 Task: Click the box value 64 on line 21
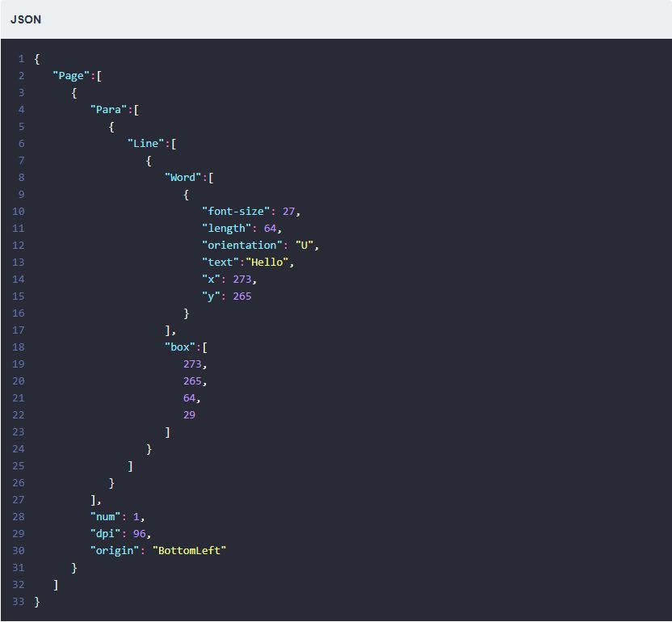tap(190, 397)
